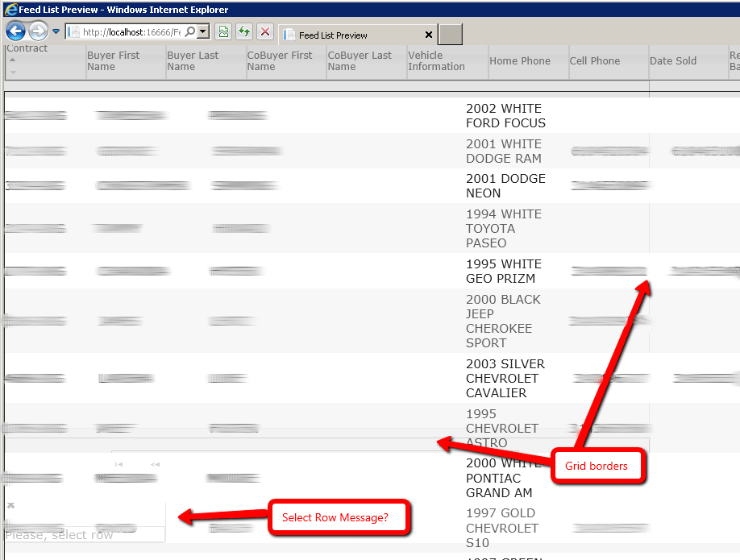This screenshot has height=560, width=740.
Task: Close the Feed List Preview tab
Action: pyautogui.click(x=429, y=35)
